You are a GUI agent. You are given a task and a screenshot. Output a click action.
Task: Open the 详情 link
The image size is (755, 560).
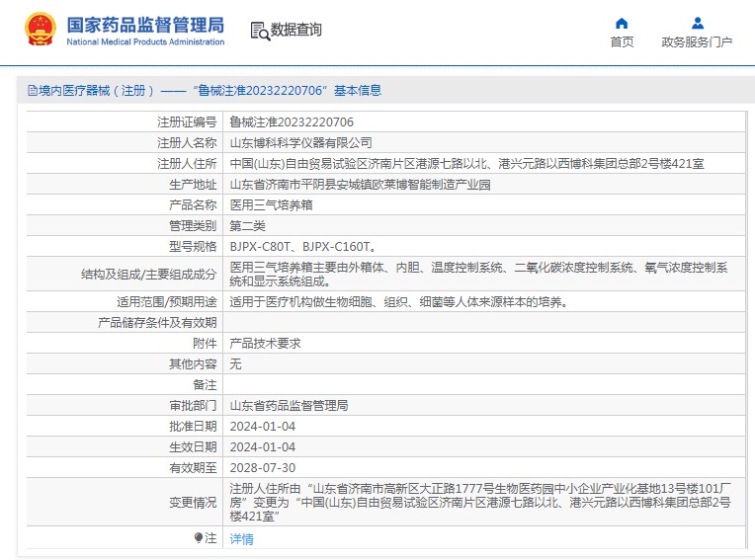(241, 539)
